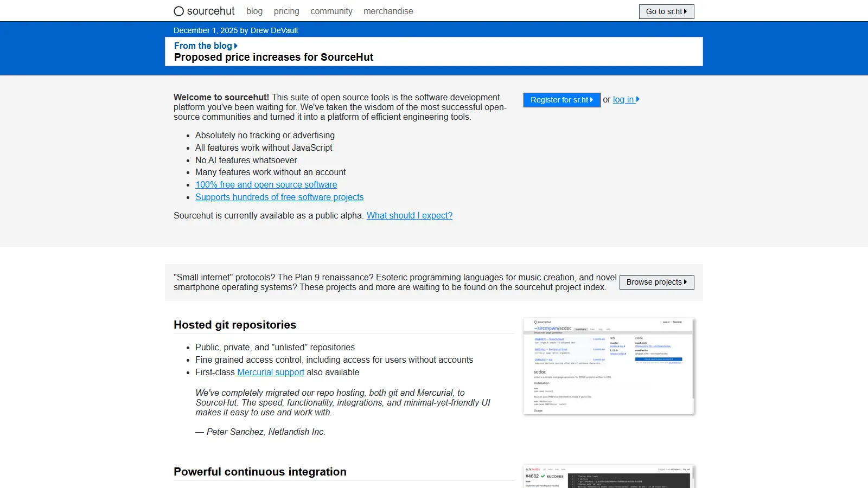
Task: Click the arrow beside From the blog
Action: (236, 46)
